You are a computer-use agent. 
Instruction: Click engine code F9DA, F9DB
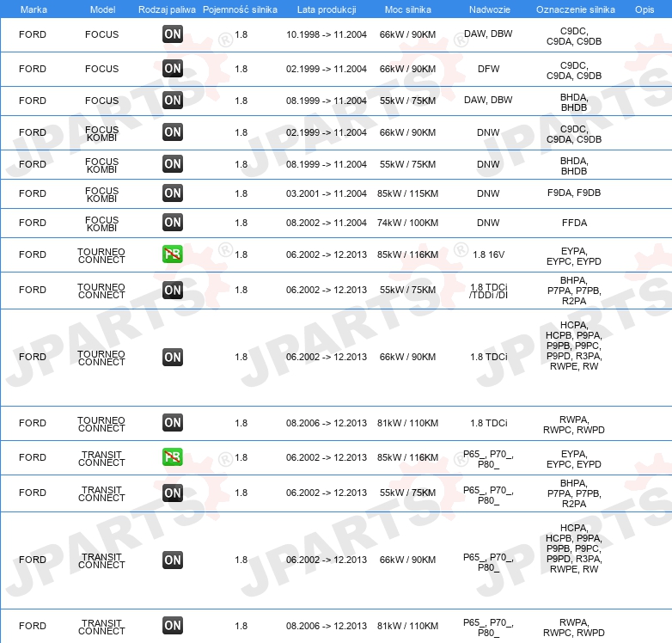click(574, 193)
